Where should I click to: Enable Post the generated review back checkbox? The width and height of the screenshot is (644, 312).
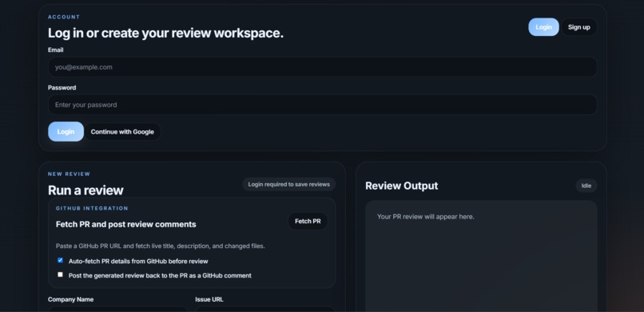click(61, 274)
